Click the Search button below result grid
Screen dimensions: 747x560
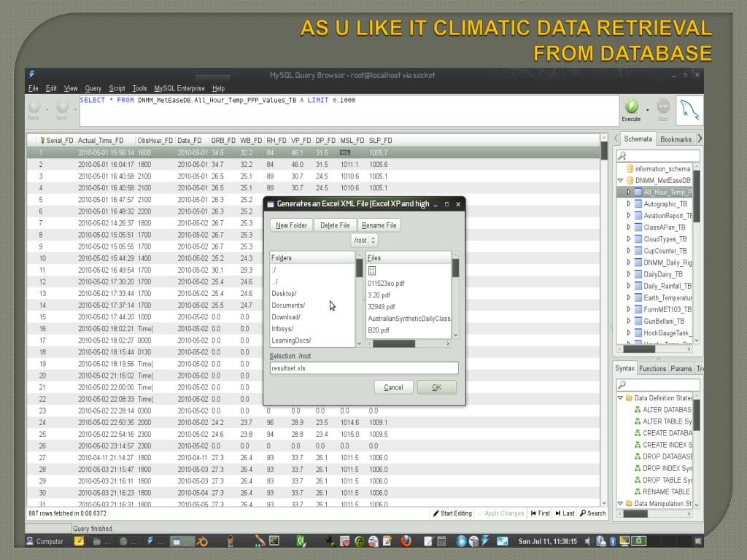click(592, 513)
